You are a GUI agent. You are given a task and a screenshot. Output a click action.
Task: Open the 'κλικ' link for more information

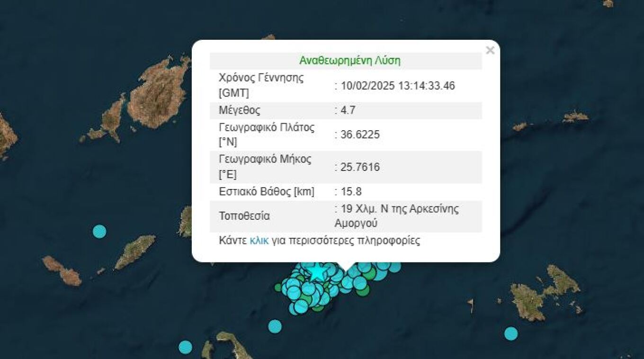(x=259, y=240)
